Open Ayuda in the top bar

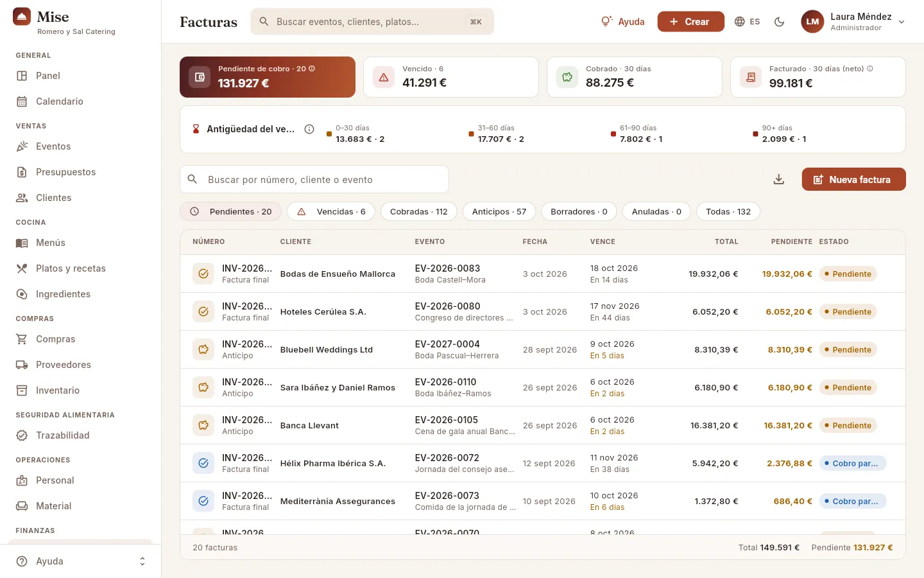click(622, 22)
